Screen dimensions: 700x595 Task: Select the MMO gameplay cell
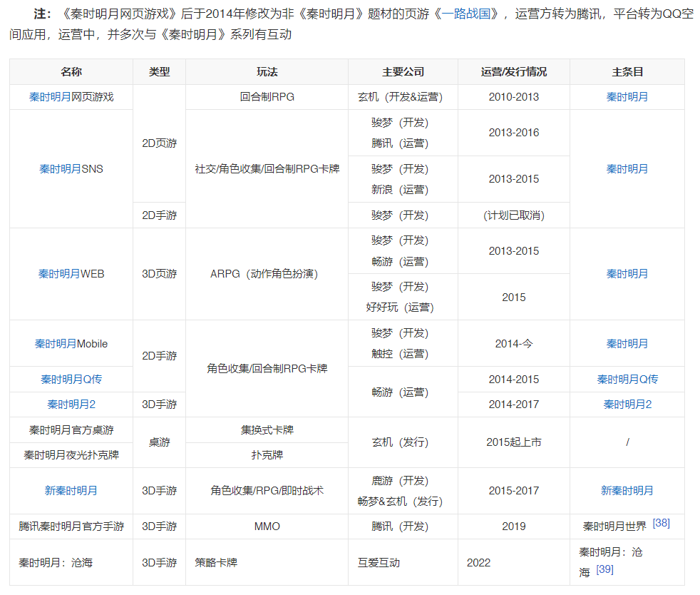[267, 527]
